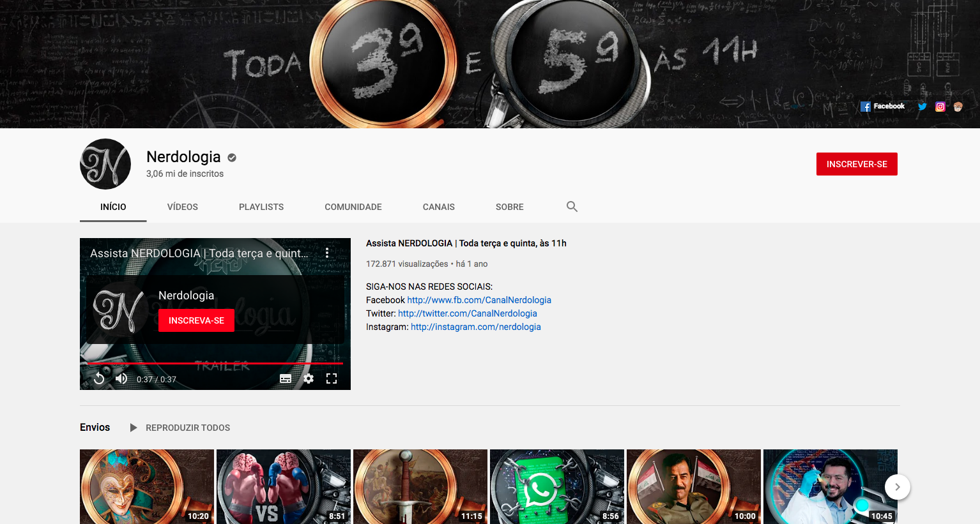The height and width of the screenshot is (524, 980).
Task: Open the trailer video's three-dot menu
Action: [327, 253]
